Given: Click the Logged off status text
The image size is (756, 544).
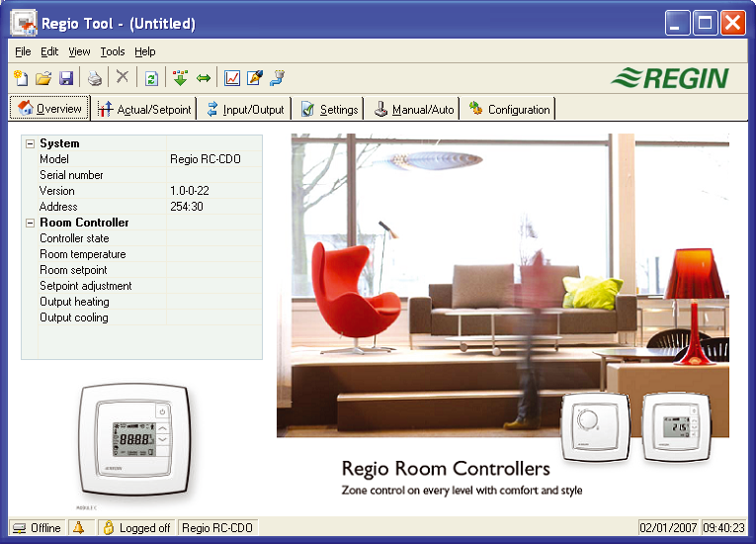Looking at the screenshot, I should click(144, 528).
